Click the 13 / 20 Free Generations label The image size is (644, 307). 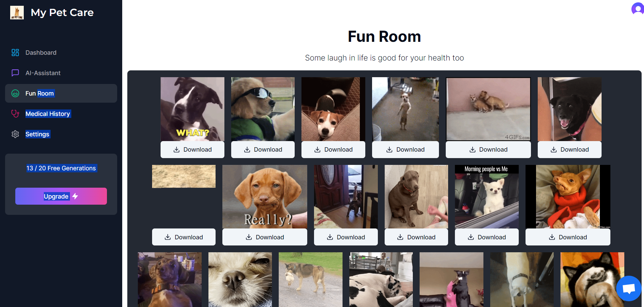[61, 168]
